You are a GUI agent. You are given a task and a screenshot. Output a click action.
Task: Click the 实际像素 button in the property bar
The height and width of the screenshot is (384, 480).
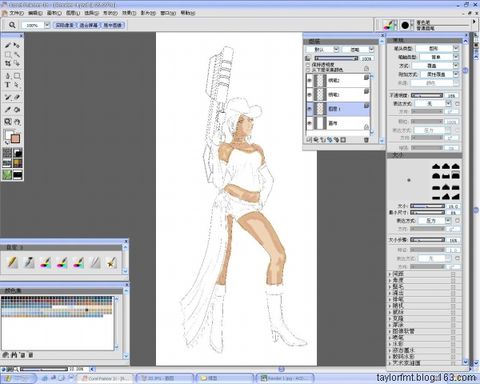[65, 25]
